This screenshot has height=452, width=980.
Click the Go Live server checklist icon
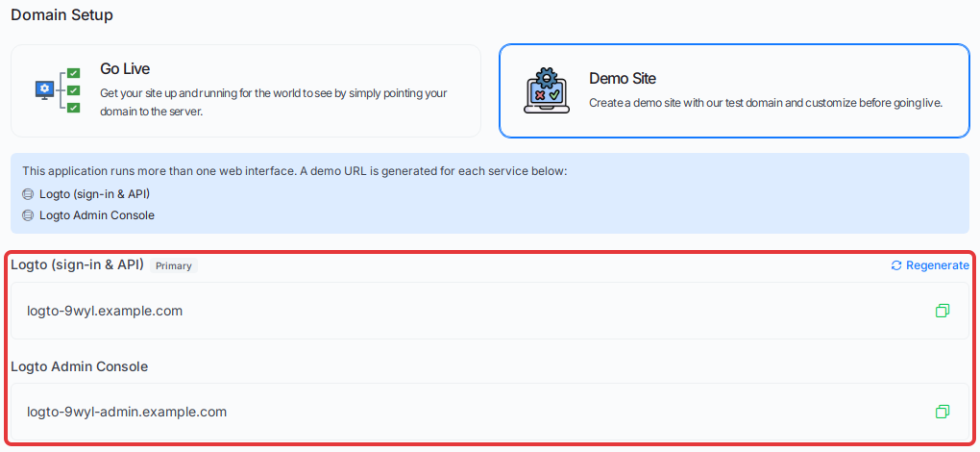click(x=58, y=90)
